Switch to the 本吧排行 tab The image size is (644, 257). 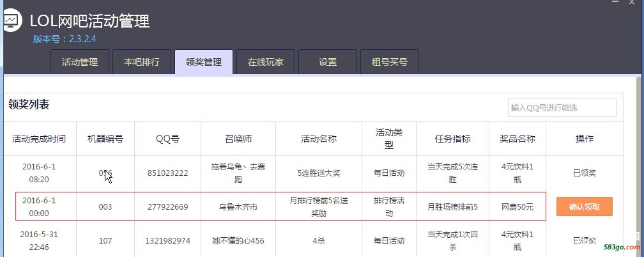coord(142,62)
